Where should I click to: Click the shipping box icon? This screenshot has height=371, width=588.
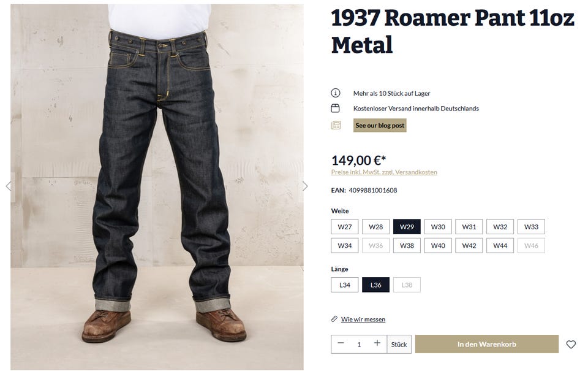coord(336,109)
